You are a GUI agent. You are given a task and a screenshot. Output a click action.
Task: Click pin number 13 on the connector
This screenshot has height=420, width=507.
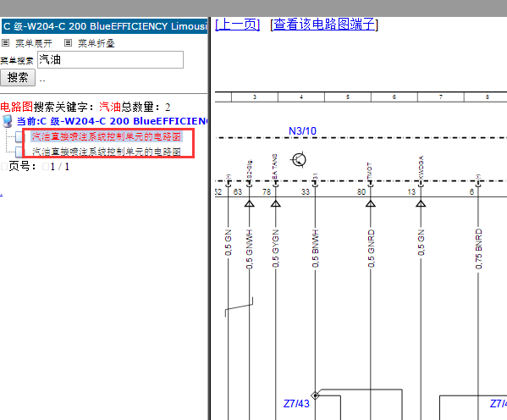[x=411, y=192]
